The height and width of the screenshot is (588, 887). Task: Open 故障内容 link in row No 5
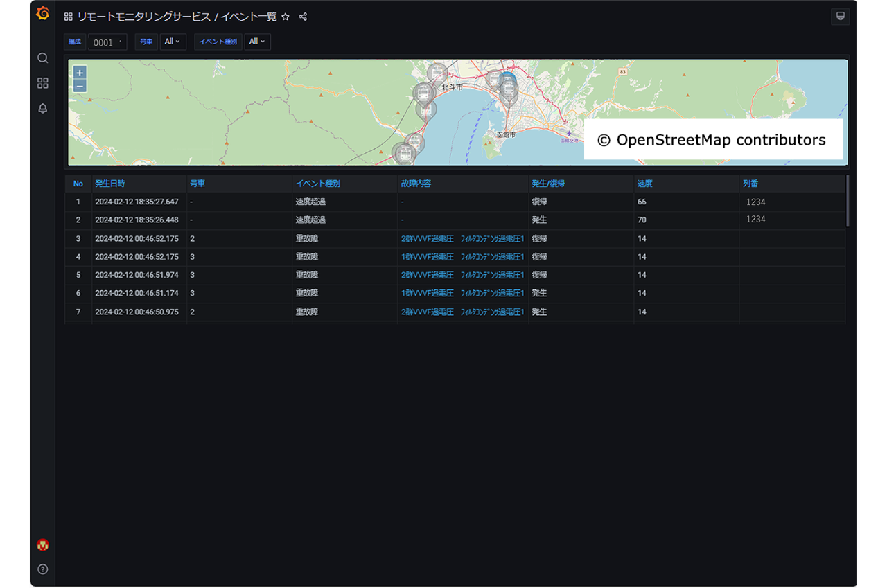tap(462, 275)
